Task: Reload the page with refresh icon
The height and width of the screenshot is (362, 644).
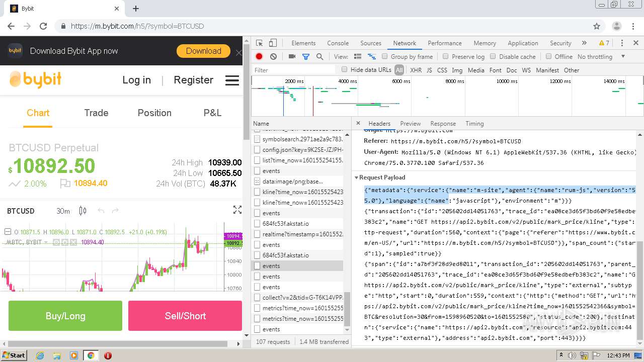Action: tap(43, 26)
